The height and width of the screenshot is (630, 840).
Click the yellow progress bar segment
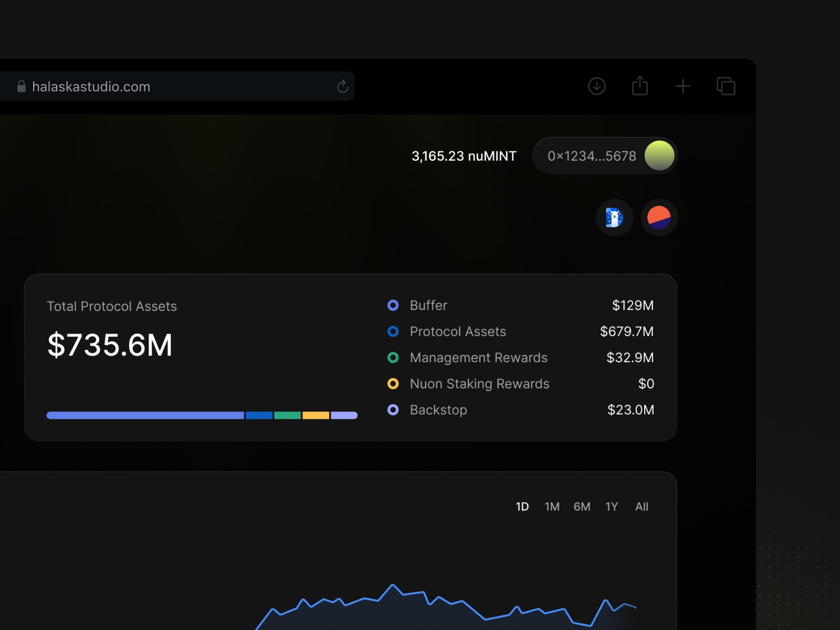click(x=316, y=415)
